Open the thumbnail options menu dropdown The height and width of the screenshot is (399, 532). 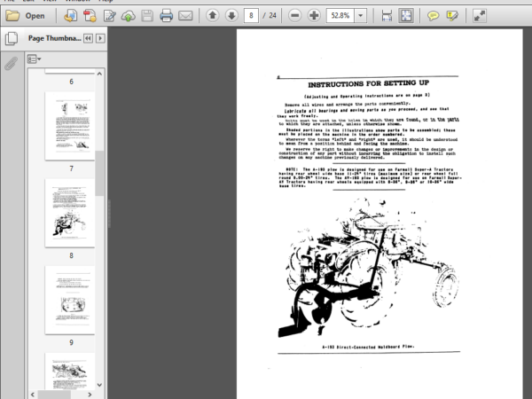click(x=34, y=59)
